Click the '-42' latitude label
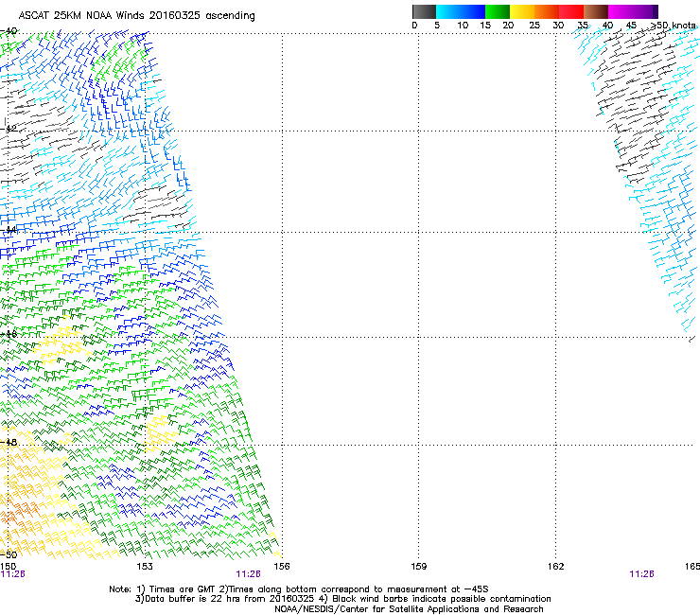The width and height of the screenshot is (700, 615). tap(9, 129)
